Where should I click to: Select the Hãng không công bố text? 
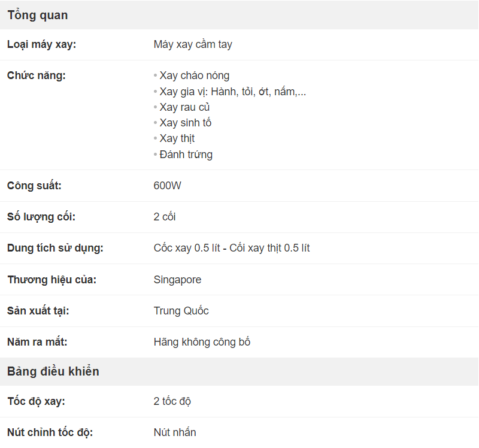202,342
